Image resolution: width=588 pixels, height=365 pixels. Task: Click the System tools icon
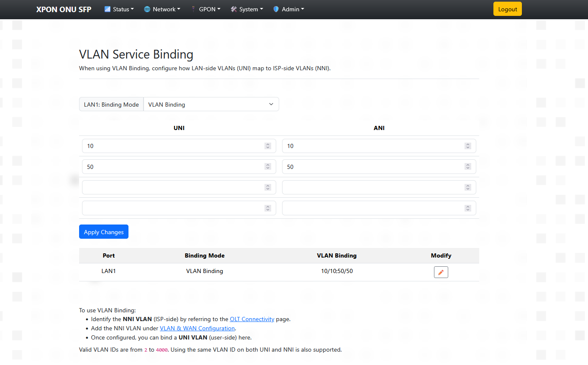point(234,9)
